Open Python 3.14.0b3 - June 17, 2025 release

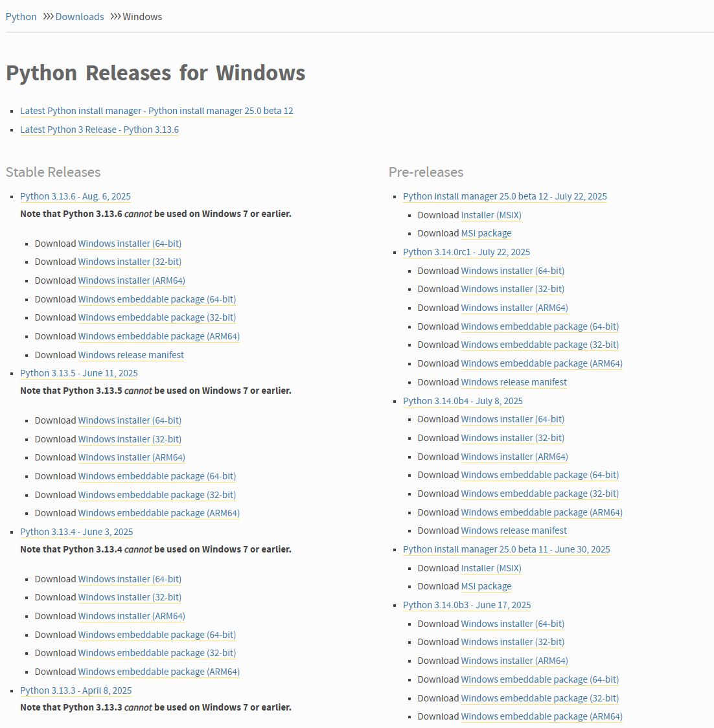click(467, 606)
